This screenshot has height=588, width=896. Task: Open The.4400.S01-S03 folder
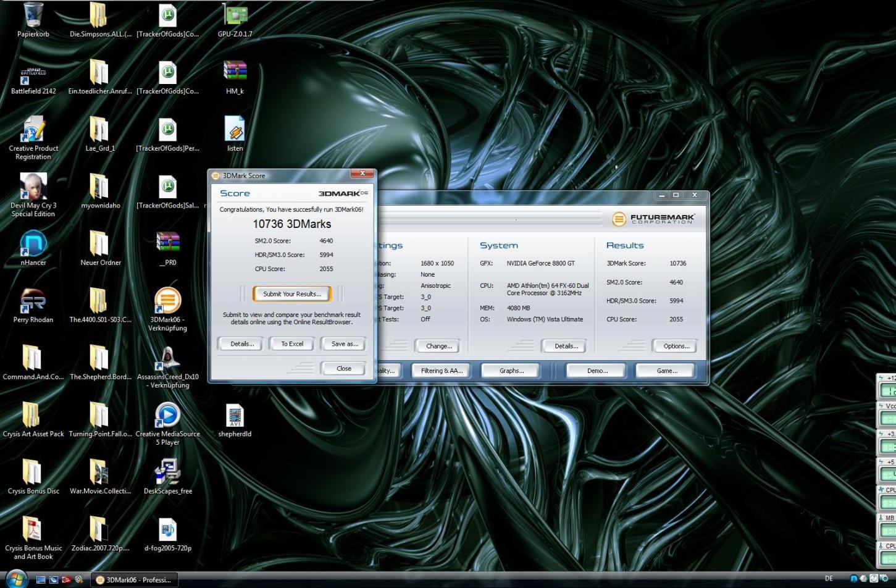(100, 306)
